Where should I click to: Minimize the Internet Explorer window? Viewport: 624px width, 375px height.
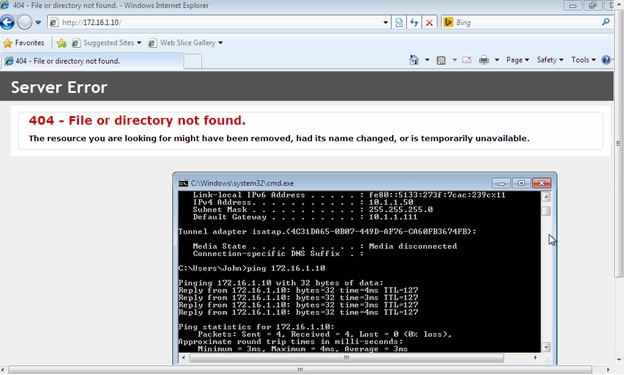point(573,6)
